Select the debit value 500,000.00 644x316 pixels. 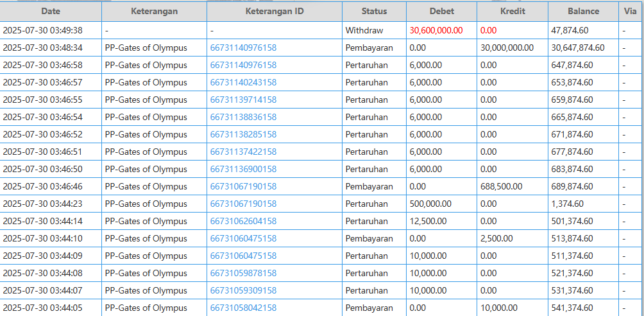tap(430, 204)
